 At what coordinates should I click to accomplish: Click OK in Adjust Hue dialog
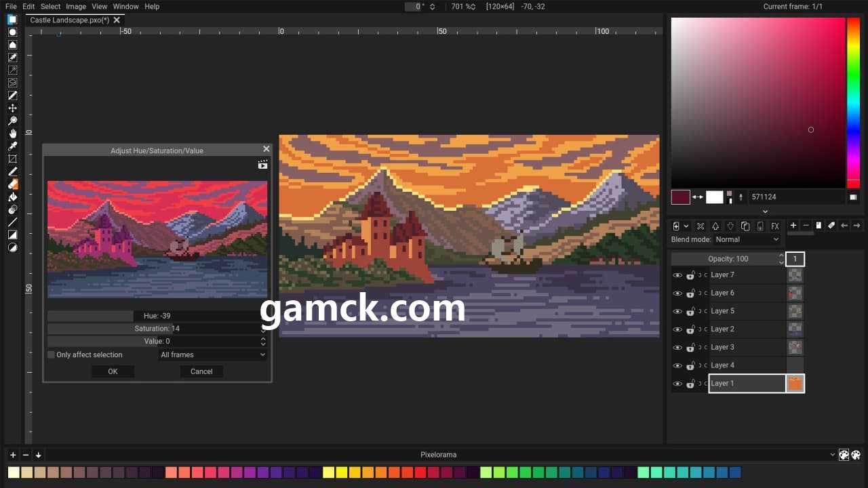[113, 371]
